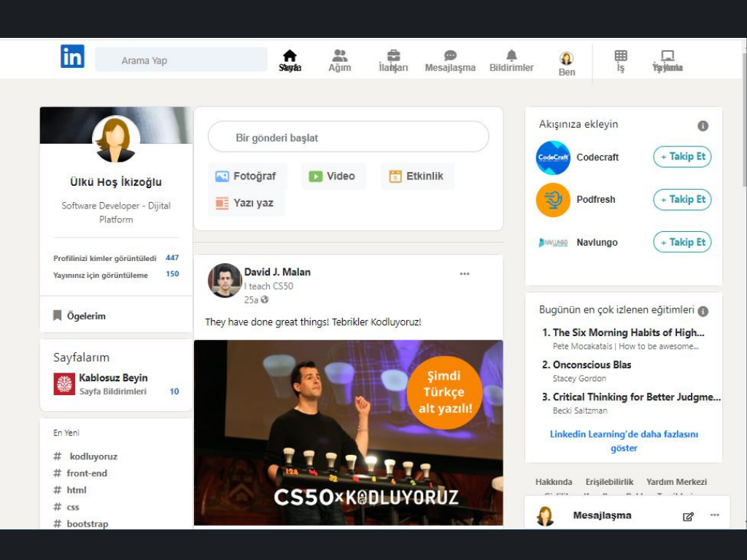Screen dimensions: 747x560
Task: Open the David J. Malan post options menu
Action: coord(465,274)
